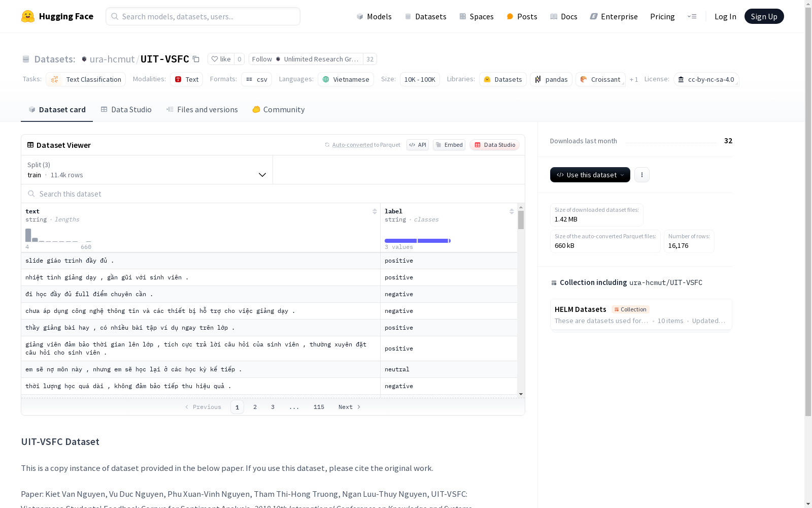The width and height of the screenshot is (812, 508).
Task: Click the Embed button
Action: 449,145
